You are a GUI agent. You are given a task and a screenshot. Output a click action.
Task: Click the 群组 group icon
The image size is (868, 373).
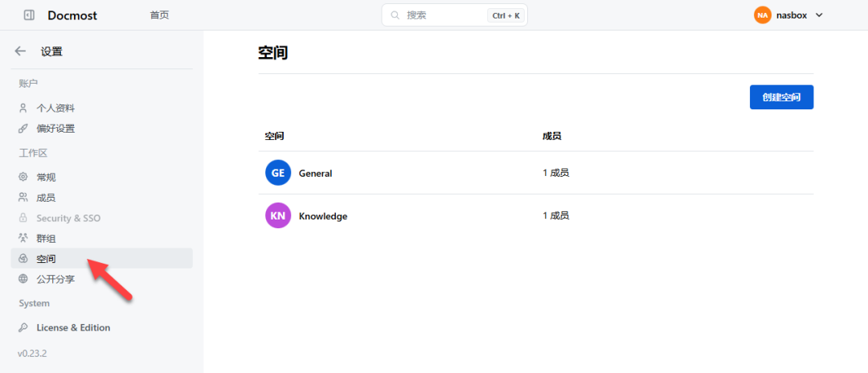(23, 239)
